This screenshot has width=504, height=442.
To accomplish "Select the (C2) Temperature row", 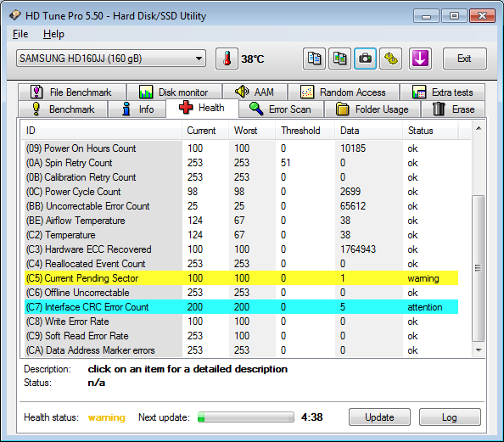I will click(x=241, y=235).
